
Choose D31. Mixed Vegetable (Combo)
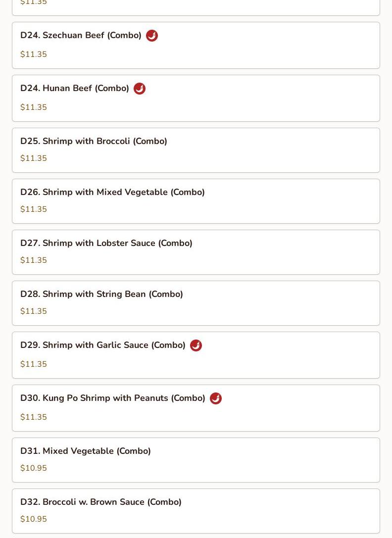(x=85, y=451)
